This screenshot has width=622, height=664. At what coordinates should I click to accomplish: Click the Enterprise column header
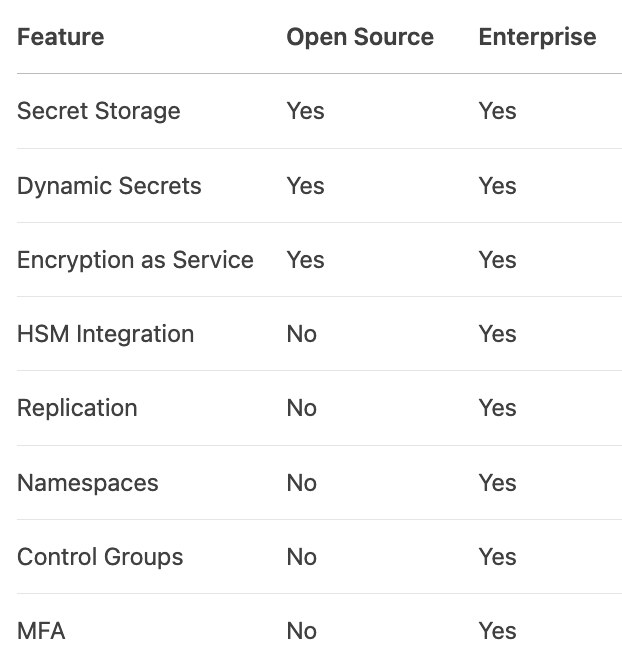[537, 37]
